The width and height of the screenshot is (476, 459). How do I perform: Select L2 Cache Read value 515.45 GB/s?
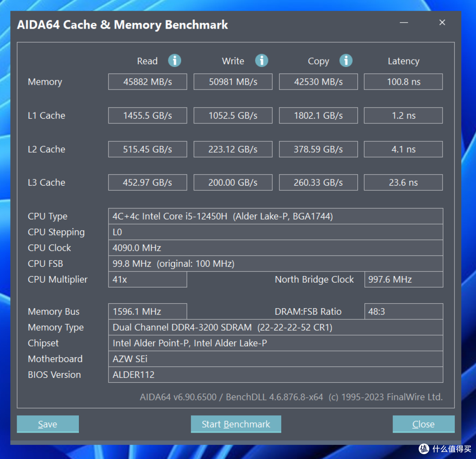pyautogui.click(x=148, y=149)
